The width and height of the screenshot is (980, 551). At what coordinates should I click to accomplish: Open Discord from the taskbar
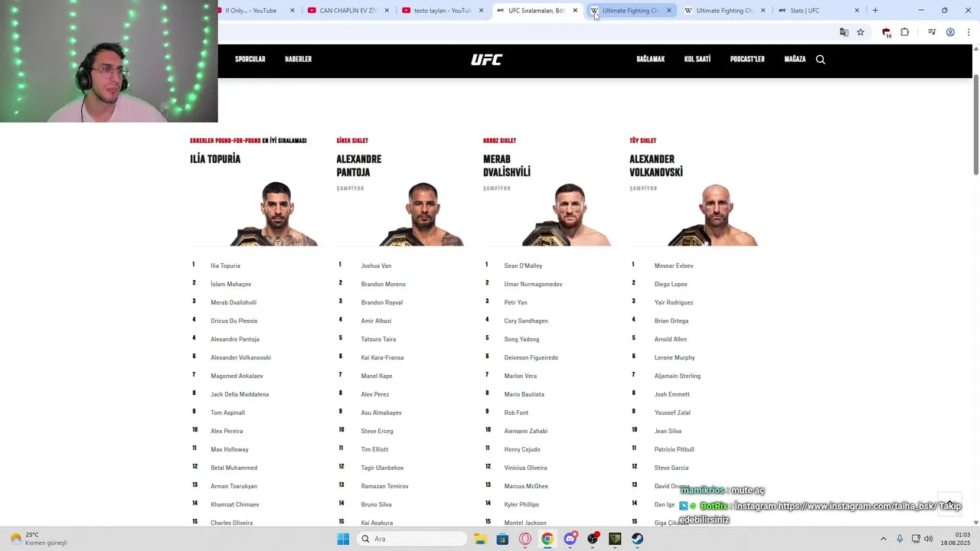(570, 539)
